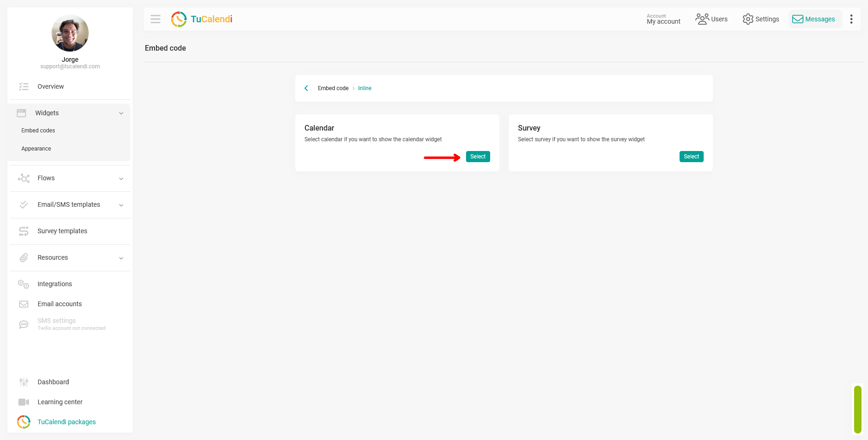Open Embed codes submenu item

pos(38,131)
